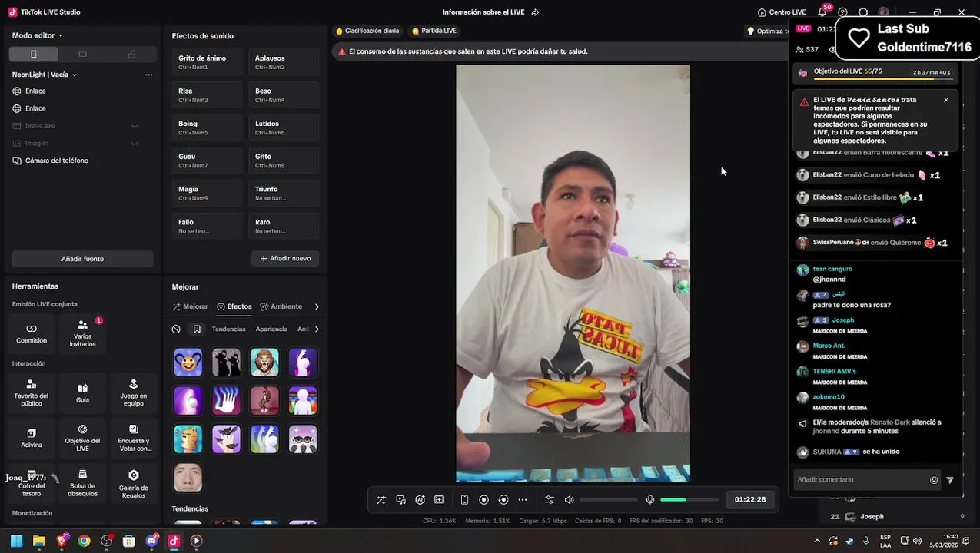Open Bolsa de obsequios tool
The height and width of the screenshot is (553, 980).
tap(82, 483)
